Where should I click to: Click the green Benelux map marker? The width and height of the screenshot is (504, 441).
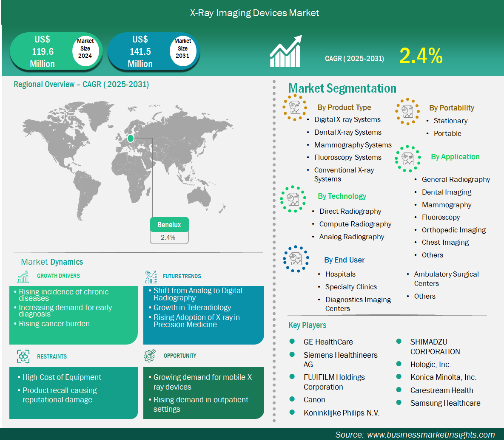coord(131,139)
